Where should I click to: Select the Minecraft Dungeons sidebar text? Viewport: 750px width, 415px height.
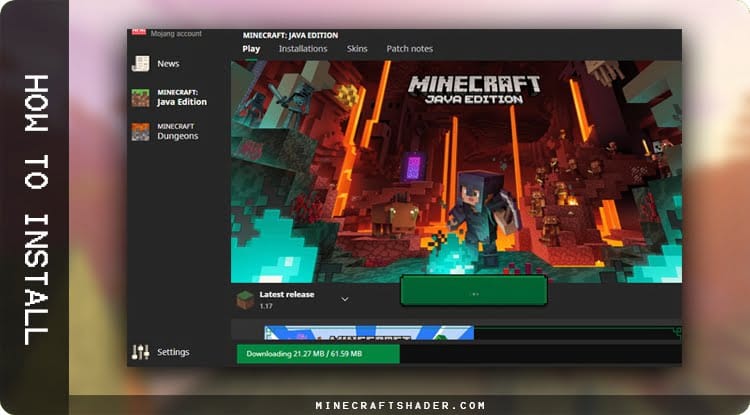coord(177,131)
